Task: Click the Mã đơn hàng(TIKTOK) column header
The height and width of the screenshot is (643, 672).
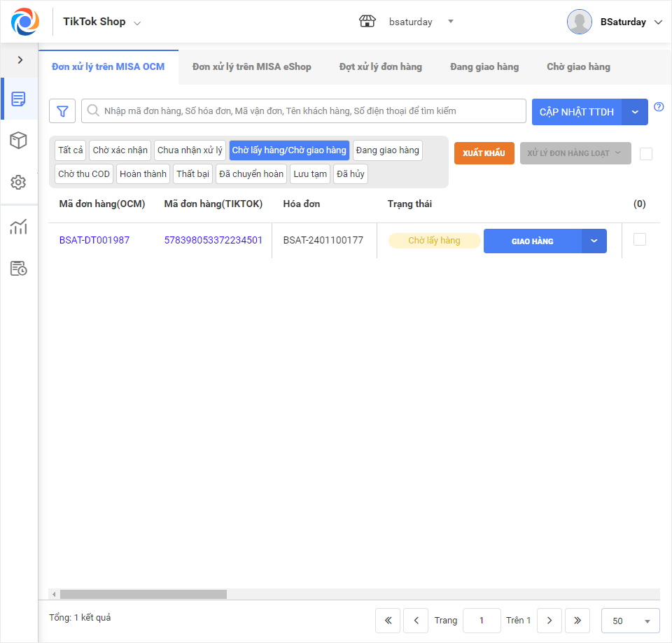Action: click(213, 204)
